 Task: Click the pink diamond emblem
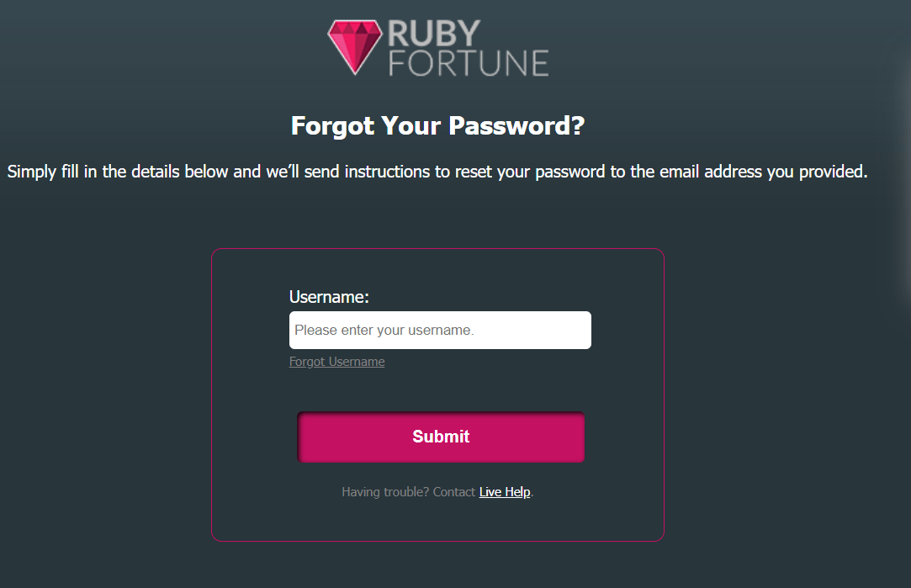pos(357,46)
